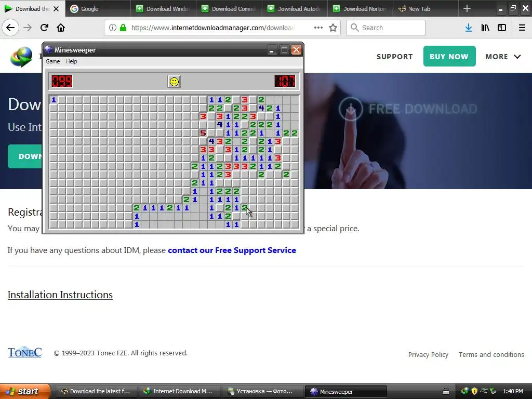
Task: Click the yellow security shield tray icon
Action: pos(474,391)
